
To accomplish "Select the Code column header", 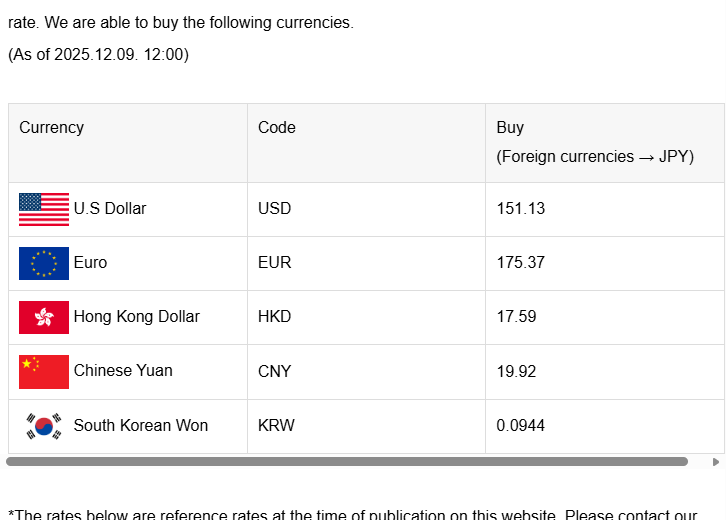I will coord(277,128).
